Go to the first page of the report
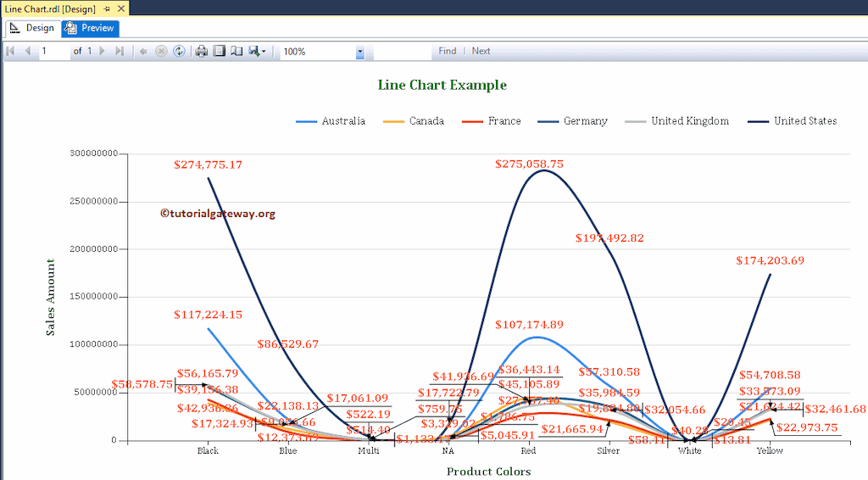Screen dimensions: 868x480 [x=10, y=51]
